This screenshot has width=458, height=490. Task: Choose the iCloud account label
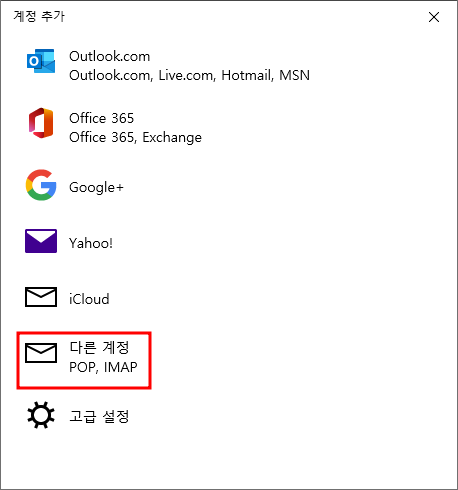(89, 299)
